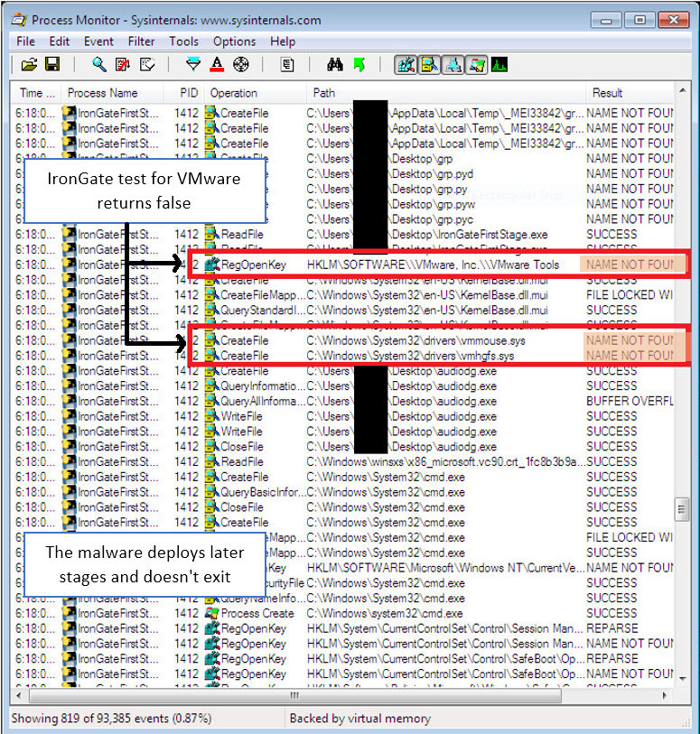Click the horizontal scrollbar right arrow
Viewport: 700px width, 734px height.
pos(665,695)
